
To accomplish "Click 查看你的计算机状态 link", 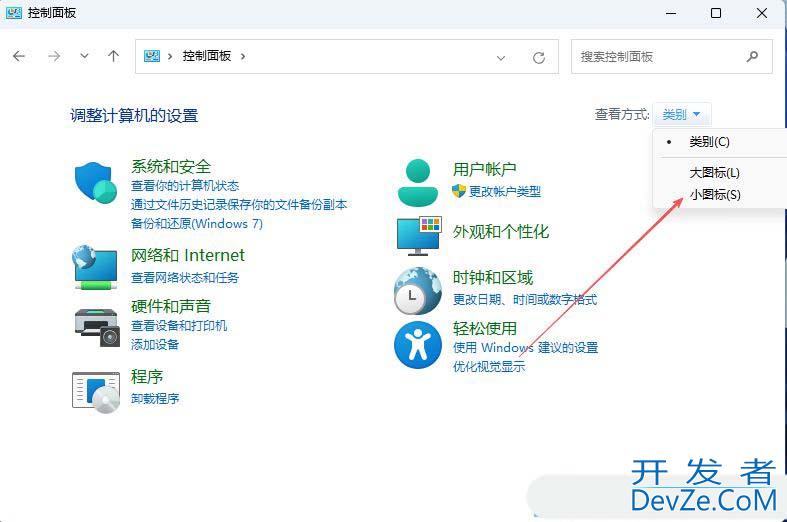I will (x=185, y=186).
